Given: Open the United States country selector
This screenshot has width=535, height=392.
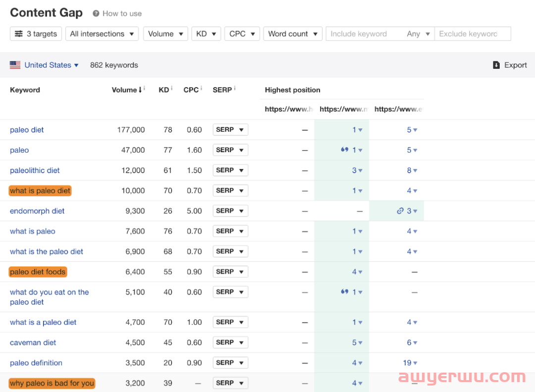Looking at the screenshot, I should 51,65.
